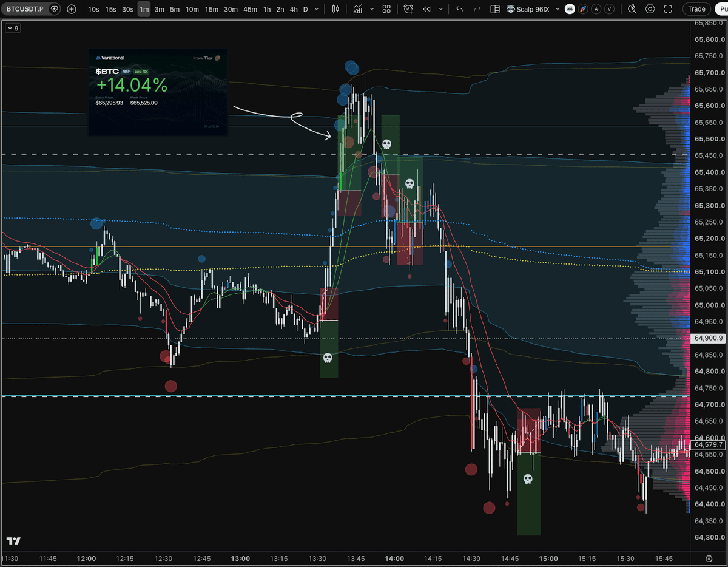Click the 13:00 time axis label

pyautogui.click(x=241, y=558)
